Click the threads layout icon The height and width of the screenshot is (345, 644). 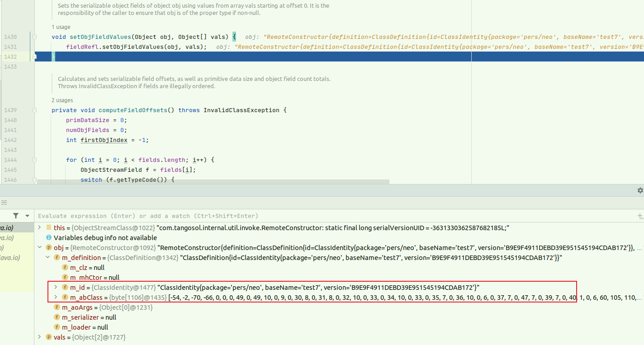(4, 203)
